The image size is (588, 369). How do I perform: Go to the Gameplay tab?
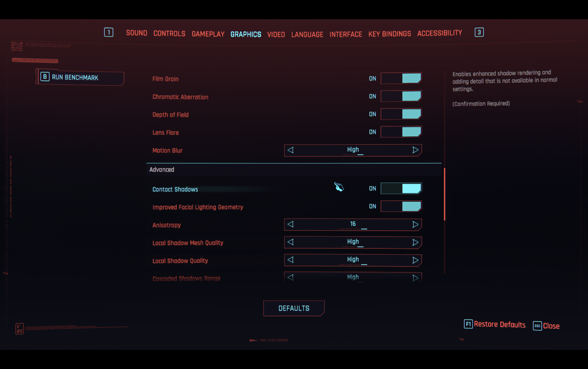click(208, 34)
